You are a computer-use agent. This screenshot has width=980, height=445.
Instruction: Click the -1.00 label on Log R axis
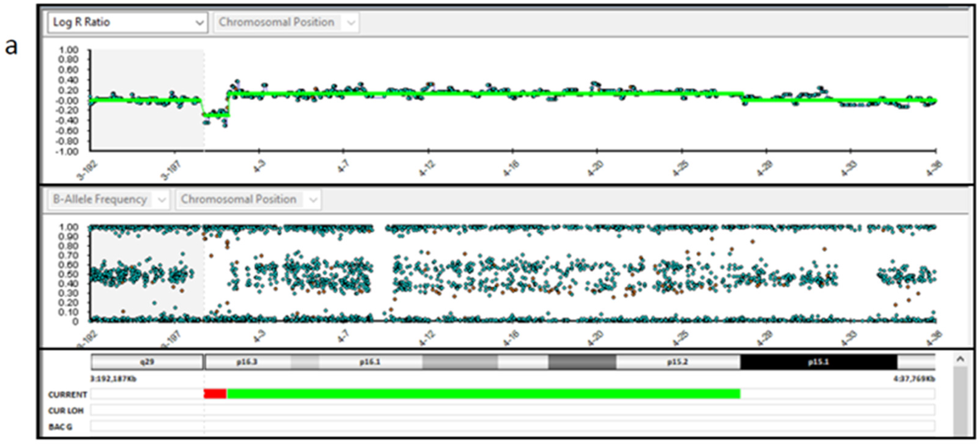67,151
